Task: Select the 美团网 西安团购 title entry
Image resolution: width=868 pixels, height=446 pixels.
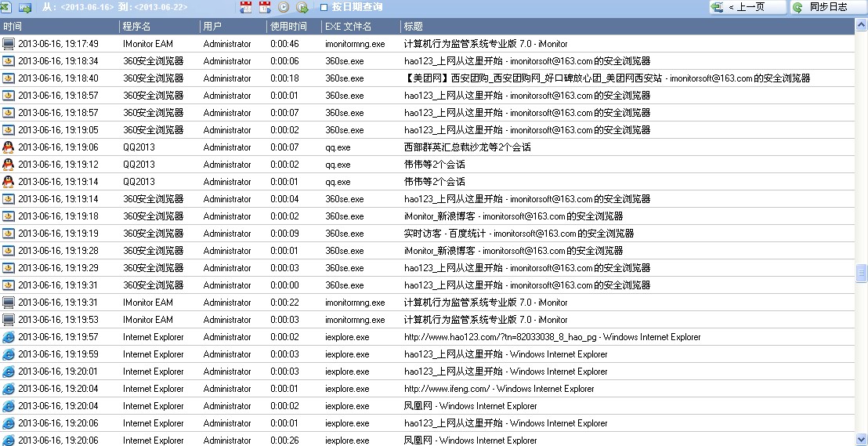Action: coord(607,78)
